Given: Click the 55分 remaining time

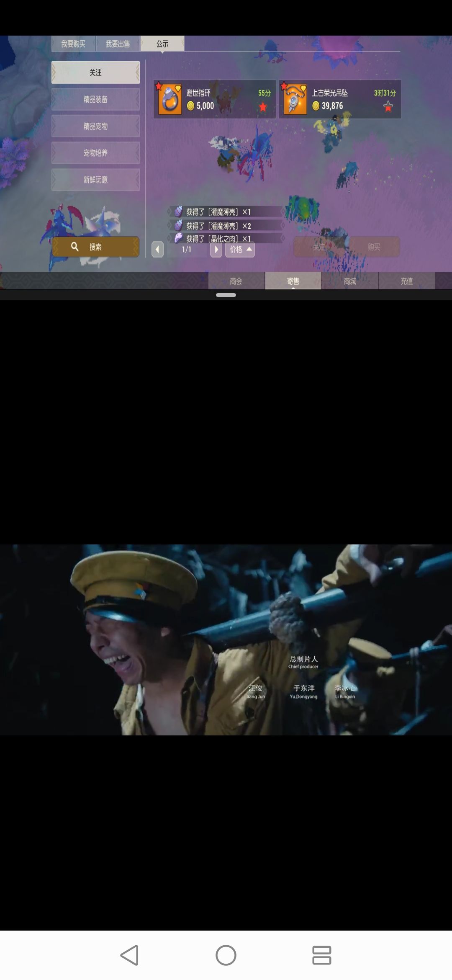Looking at the screenshot, I should coord(265,93).
